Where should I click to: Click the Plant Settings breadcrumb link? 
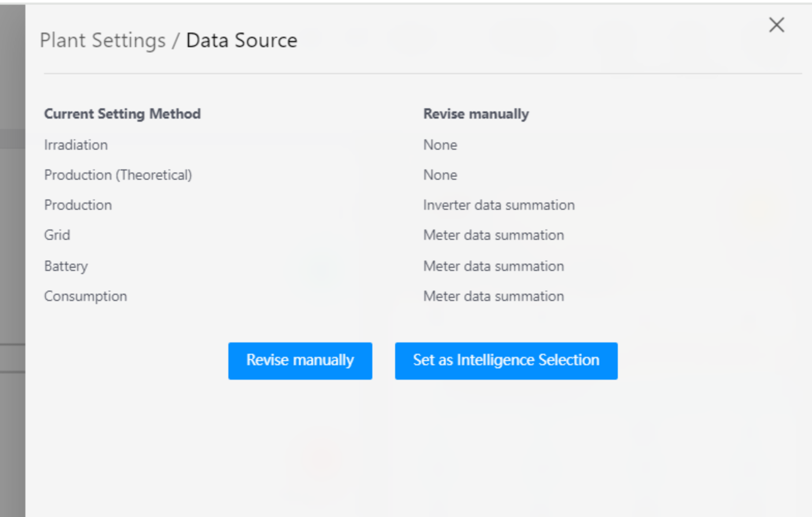pyautogui.click(x=102, y=40)
